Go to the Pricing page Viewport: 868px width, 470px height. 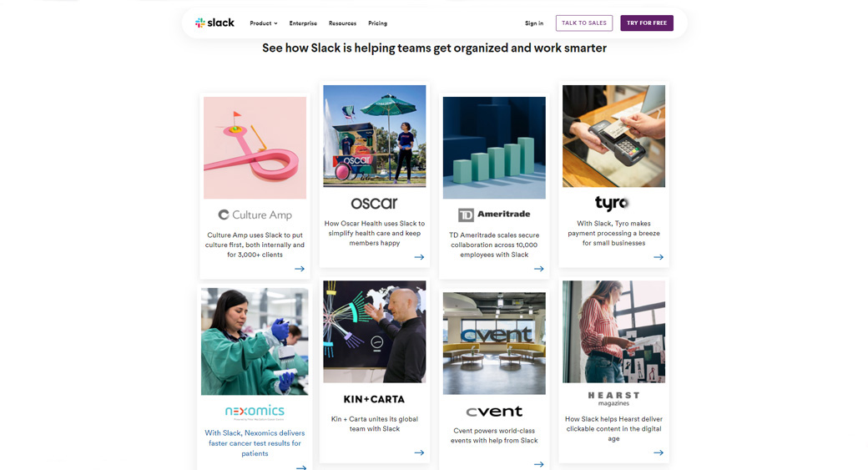[x=377, y=23]
